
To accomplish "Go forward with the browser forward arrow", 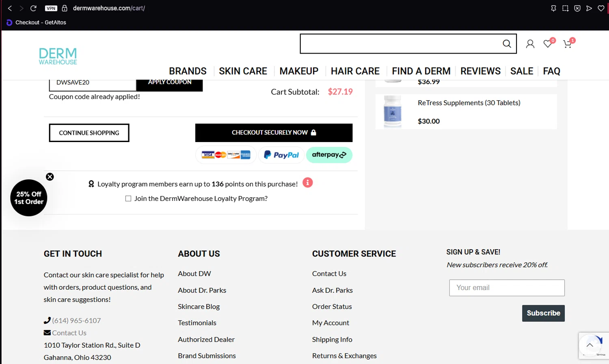I will point(22,8).
